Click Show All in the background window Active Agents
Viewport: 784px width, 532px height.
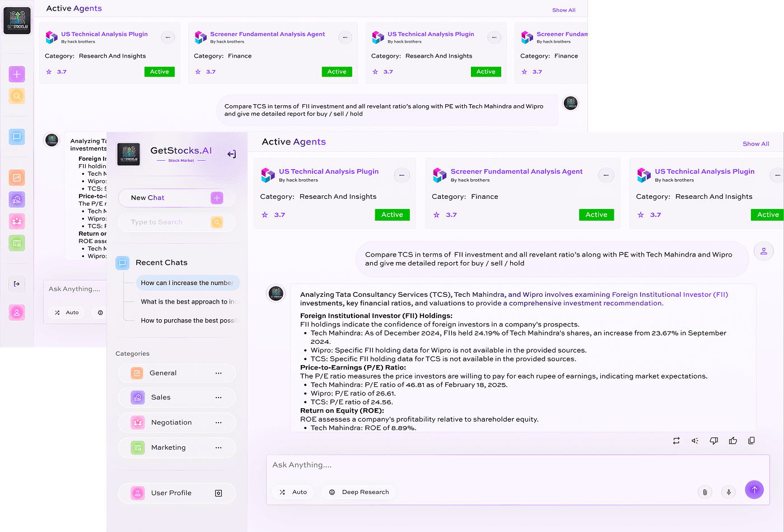[564, 10]
